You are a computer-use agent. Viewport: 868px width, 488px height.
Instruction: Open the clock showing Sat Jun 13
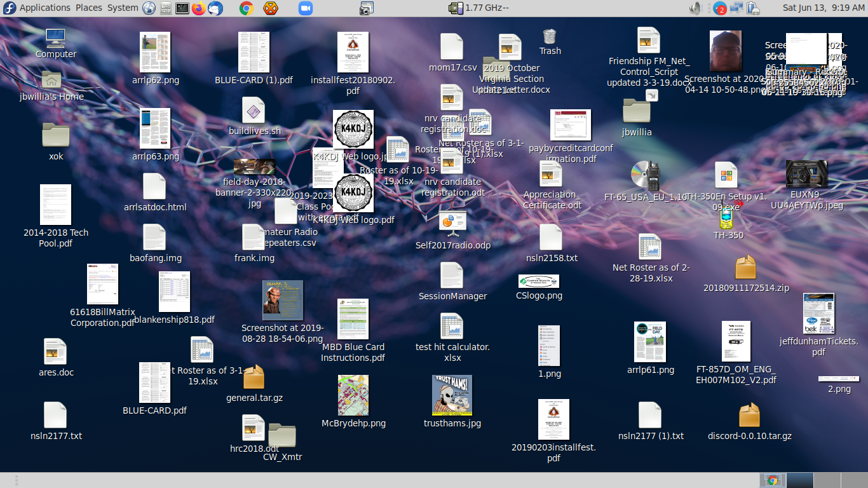click(824, 8)
